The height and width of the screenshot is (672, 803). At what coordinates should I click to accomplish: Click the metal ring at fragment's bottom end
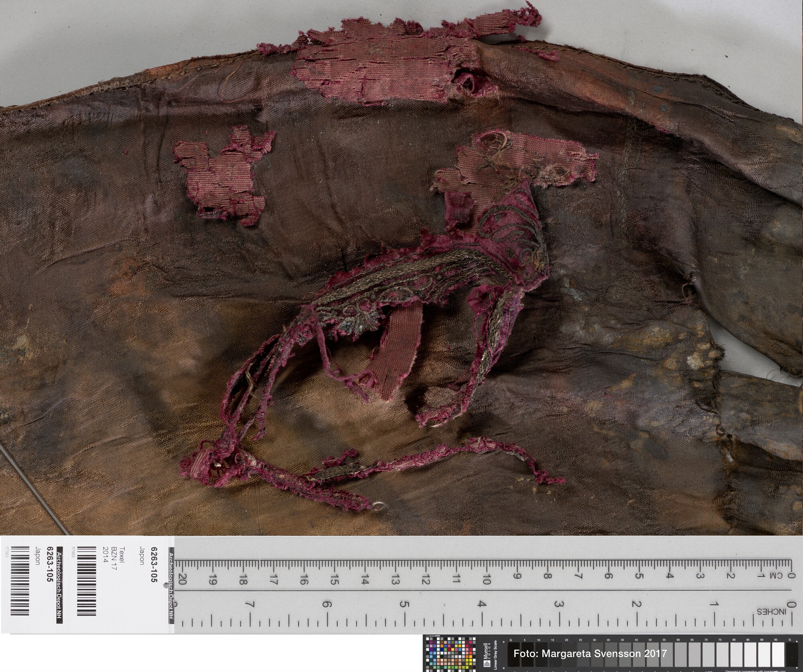point(379,507)
